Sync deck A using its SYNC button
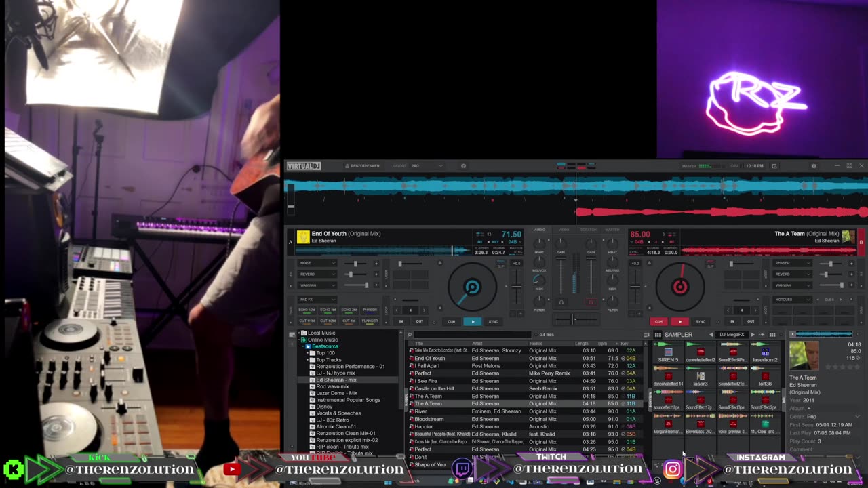 (x=493, y=321)
